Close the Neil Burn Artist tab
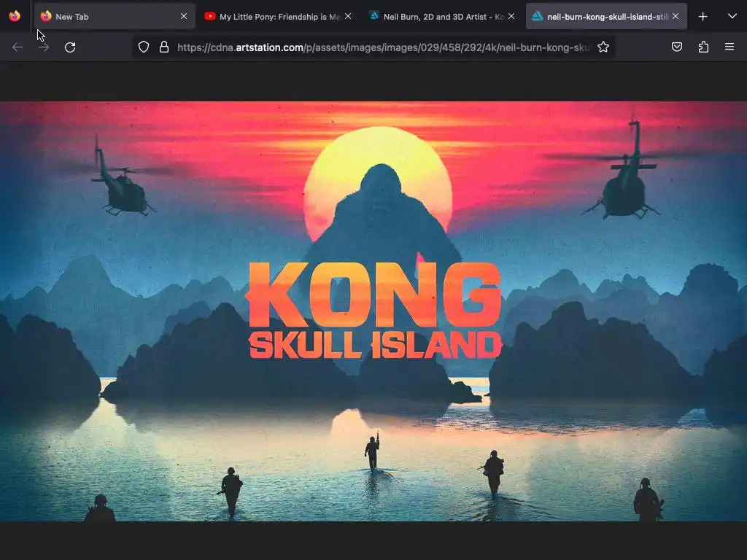 [511, 16]
